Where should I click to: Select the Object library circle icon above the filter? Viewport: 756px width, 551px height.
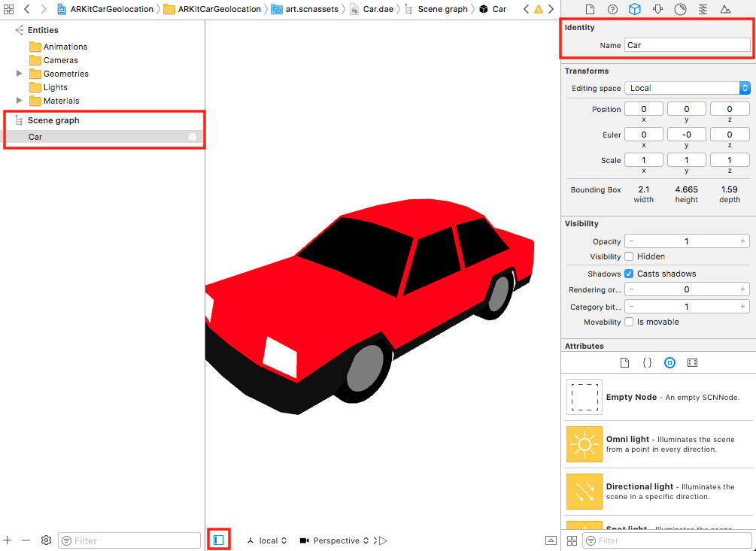click(x=669, y=362)
